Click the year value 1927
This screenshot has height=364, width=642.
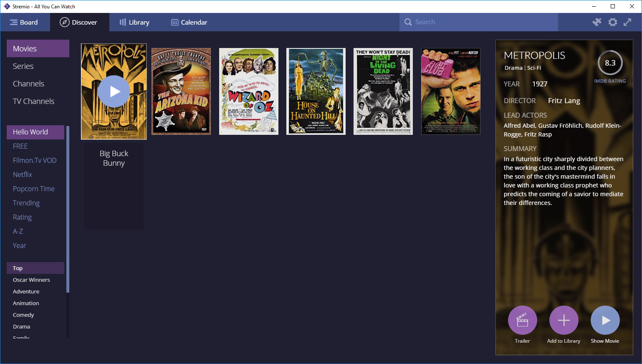540,84
